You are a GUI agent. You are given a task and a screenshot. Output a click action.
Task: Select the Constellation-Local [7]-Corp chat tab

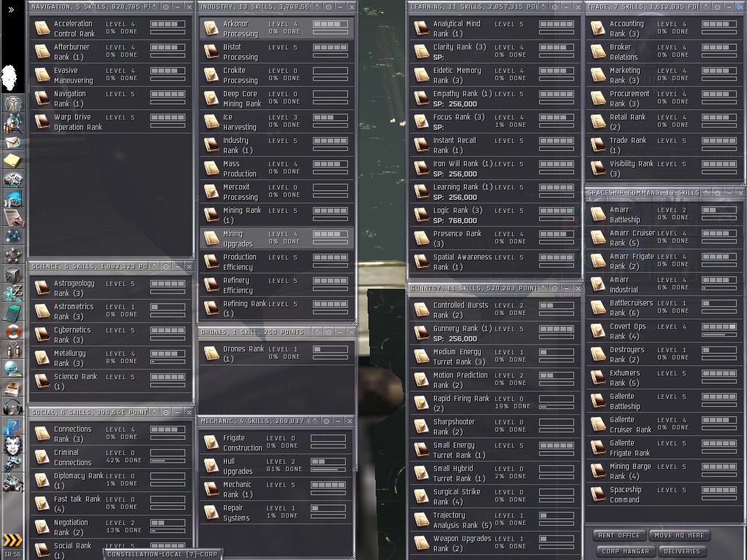tap(162, 554)
